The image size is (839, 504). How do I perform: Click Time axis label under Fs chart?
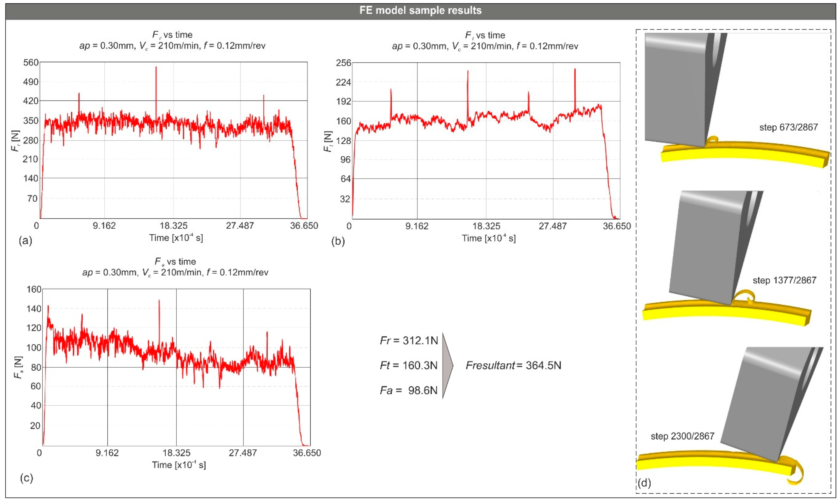[x=179, y=464]
